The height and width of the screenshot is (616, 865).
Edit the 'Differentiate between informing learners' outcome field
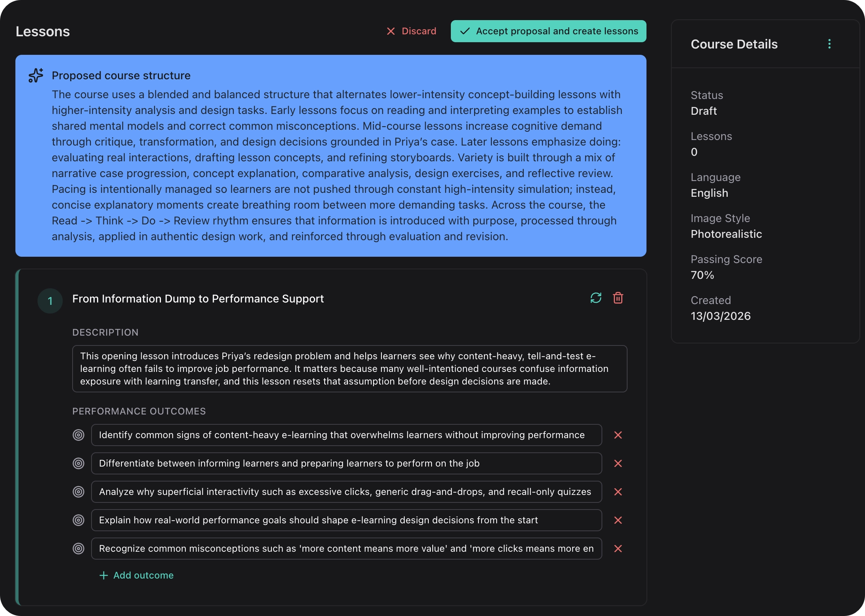coord(346,463)
